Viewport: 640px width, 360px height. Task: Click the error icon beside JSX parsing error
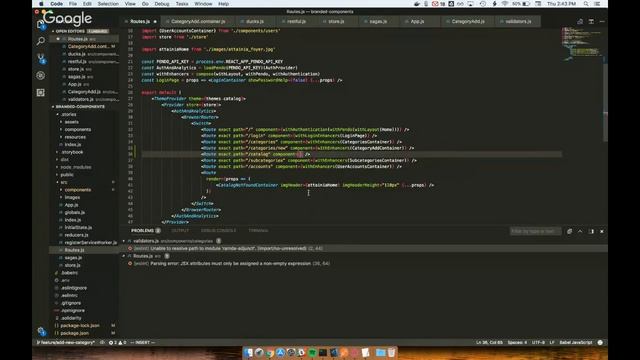130,263
